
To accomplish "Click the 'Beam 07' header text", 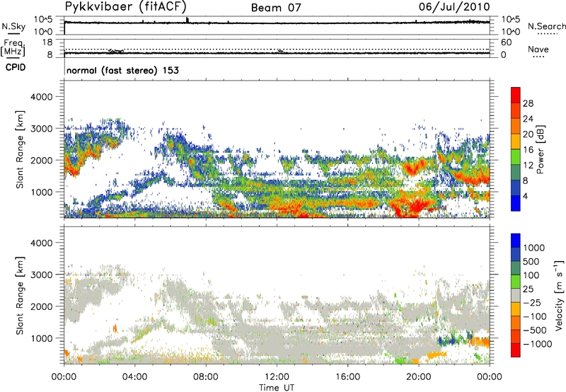I will pos(276,8).
